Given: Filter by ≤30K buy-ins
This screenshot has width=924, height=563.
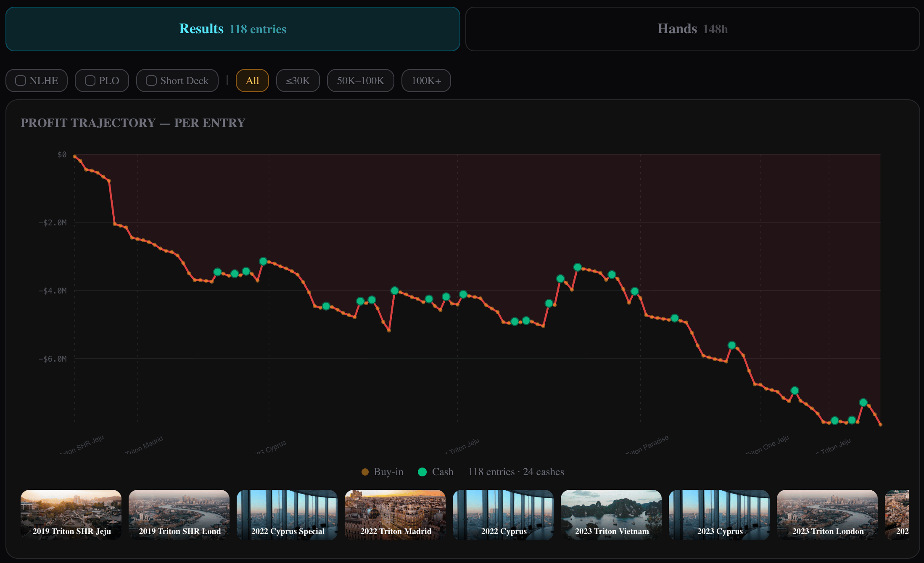Looking at the screenshot, I should pyautogui.click(x=298, y=80).
